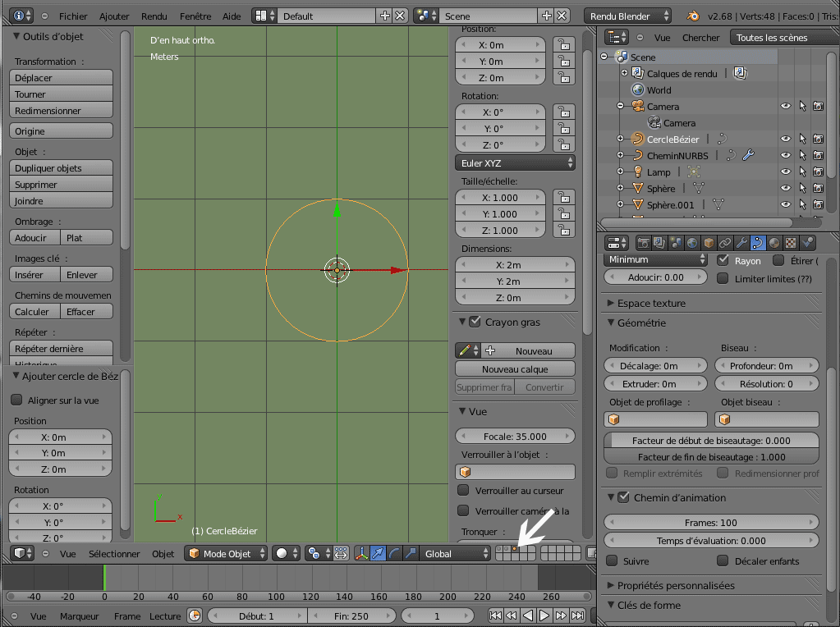Viewport: 840px width, 627px height.
Task: Enable the Aligner sur la vue checkbox
Action: (16, 400)
